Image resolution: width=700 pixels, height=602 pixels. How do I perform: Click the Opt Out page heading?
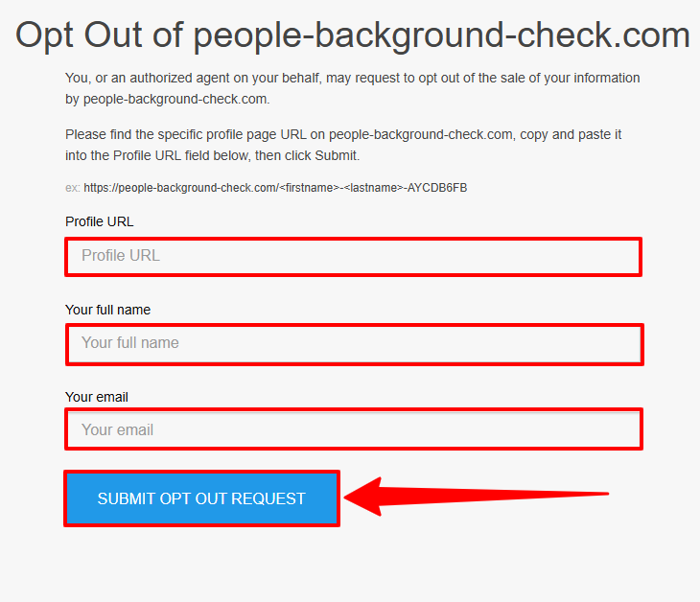pos(353,35)
